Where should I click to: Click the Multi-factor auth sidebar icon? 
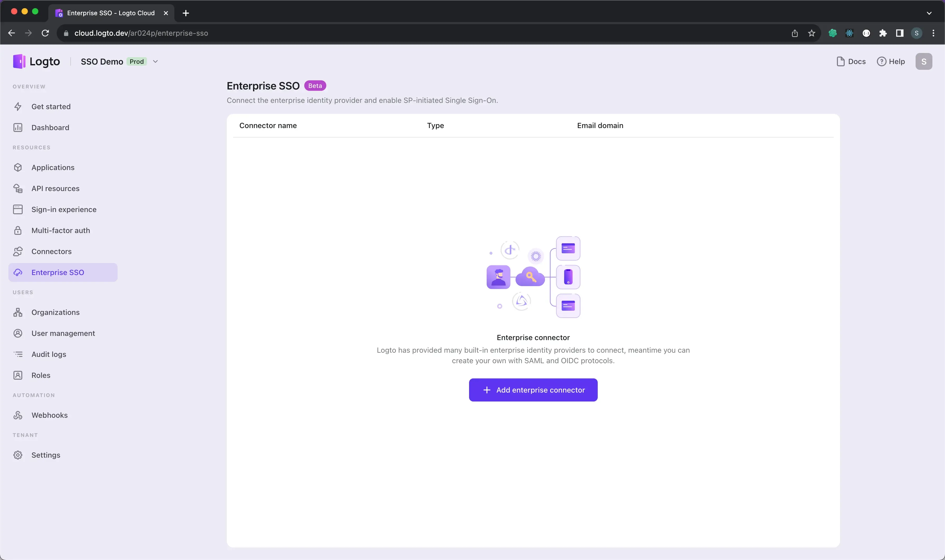point(18,230)
